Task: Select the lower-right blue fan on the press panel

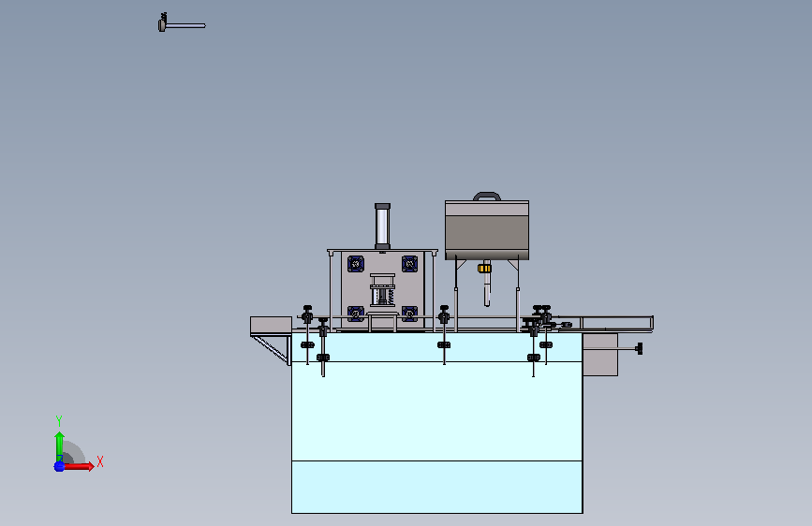Action: (x=409, y=314)
